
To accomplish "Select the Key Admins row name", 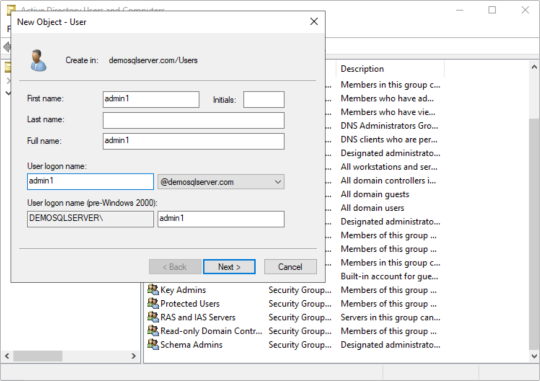I will tap(183, 290).
